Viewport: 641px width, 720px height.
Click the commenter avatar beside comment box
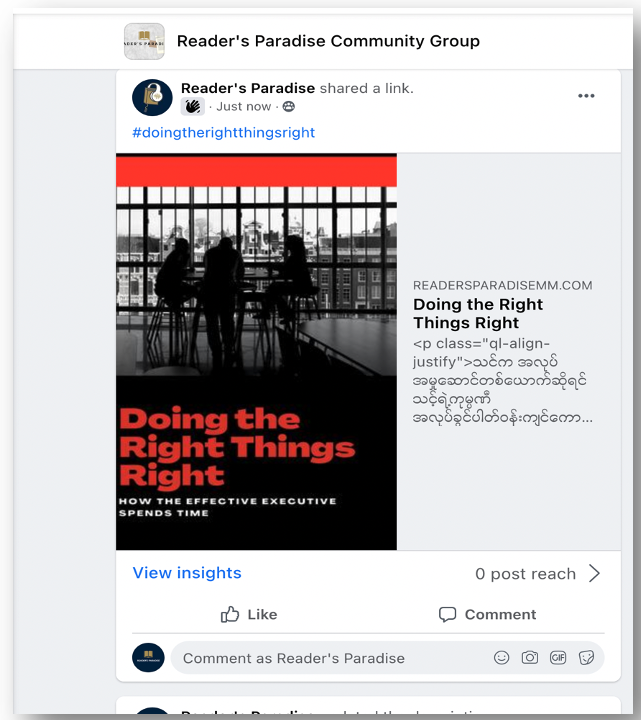tap(148, 658)
